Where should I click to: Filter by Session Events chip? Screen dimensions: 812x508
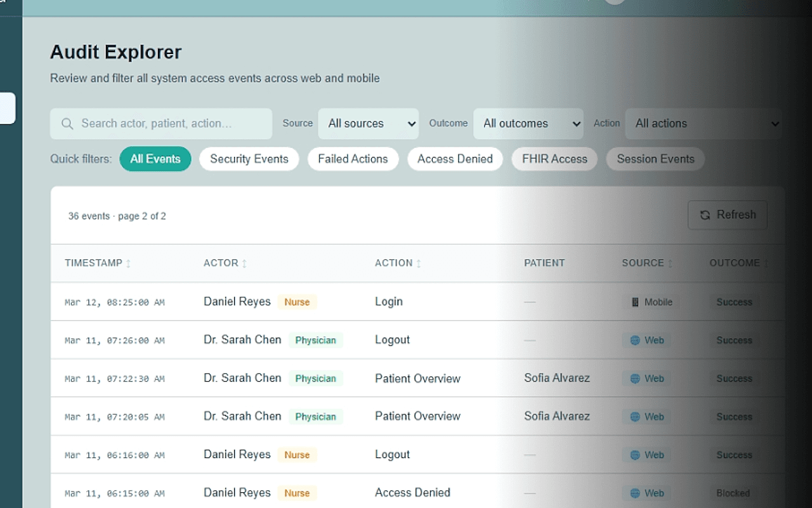click(x=655, y=159)
